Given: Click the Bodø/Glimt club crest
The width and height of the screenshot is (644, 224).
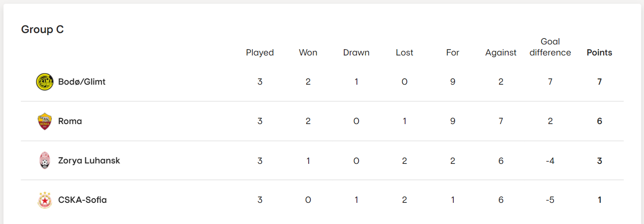Looking at the screenshot, I should tap(45, 82).
